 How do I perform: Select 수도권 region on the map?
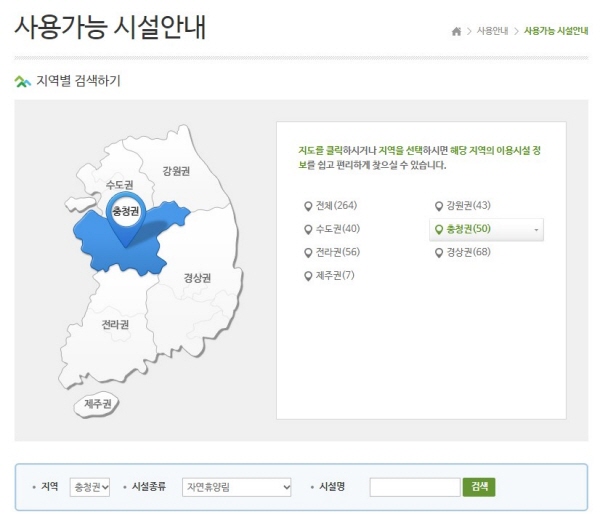click(120, 185)
